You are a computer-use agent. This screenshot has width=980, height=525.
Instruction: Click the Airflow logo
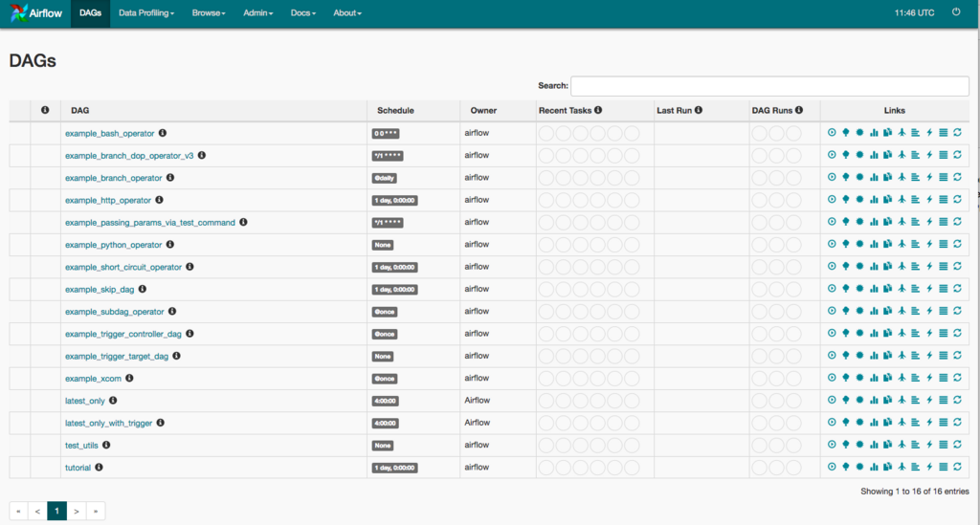[36, 13]
